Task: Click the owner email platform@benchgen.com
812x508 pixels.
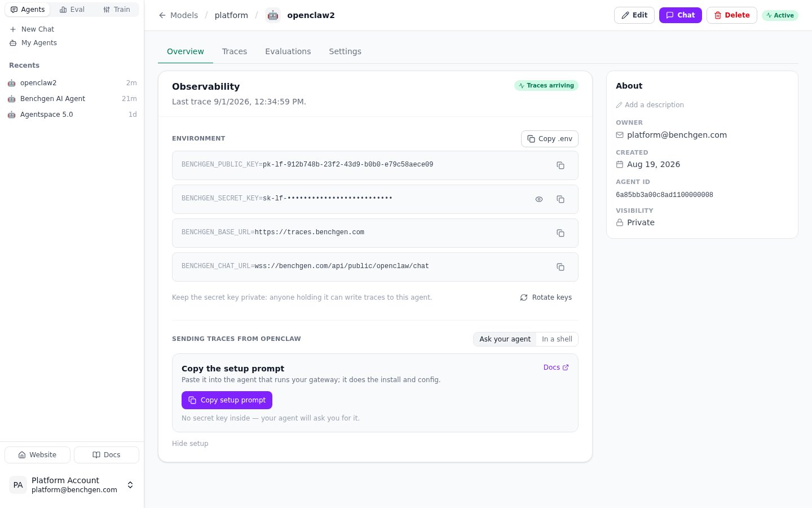Action: 677,135
